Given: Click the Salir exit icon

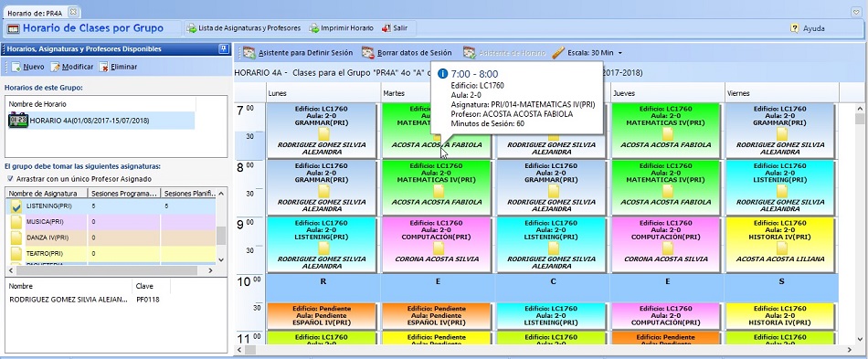Looking at the screenshot, I should (386, 28).
